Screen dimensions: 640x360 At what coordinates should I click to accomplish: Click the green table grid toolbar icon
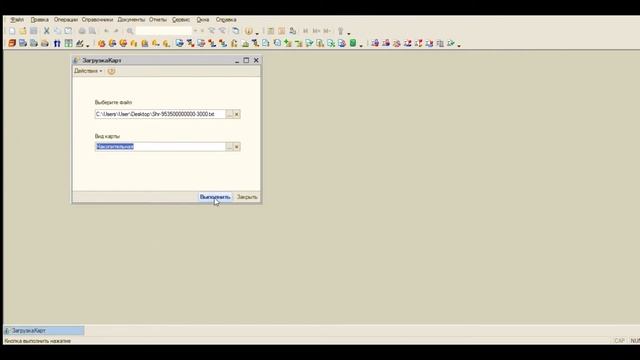pos(69,43)
